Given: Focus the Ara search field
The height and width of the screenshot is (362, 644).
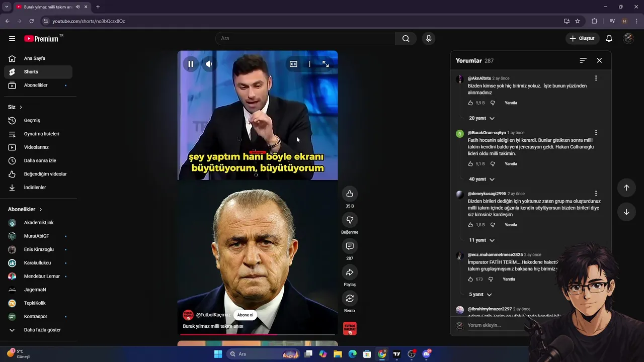Looking at the screenshot, I should click(305, 38).
